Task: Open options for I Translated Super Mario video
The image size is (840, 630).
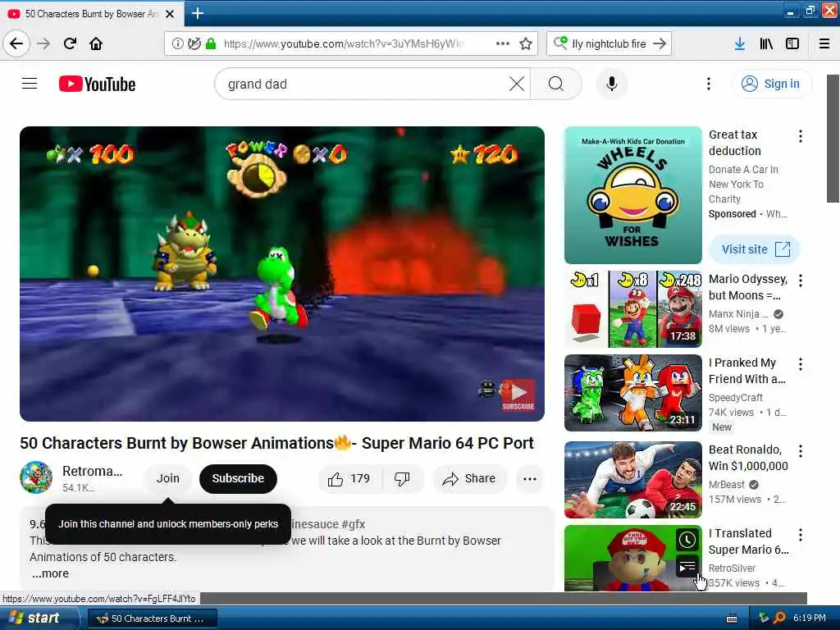Action: click(801, 535)
